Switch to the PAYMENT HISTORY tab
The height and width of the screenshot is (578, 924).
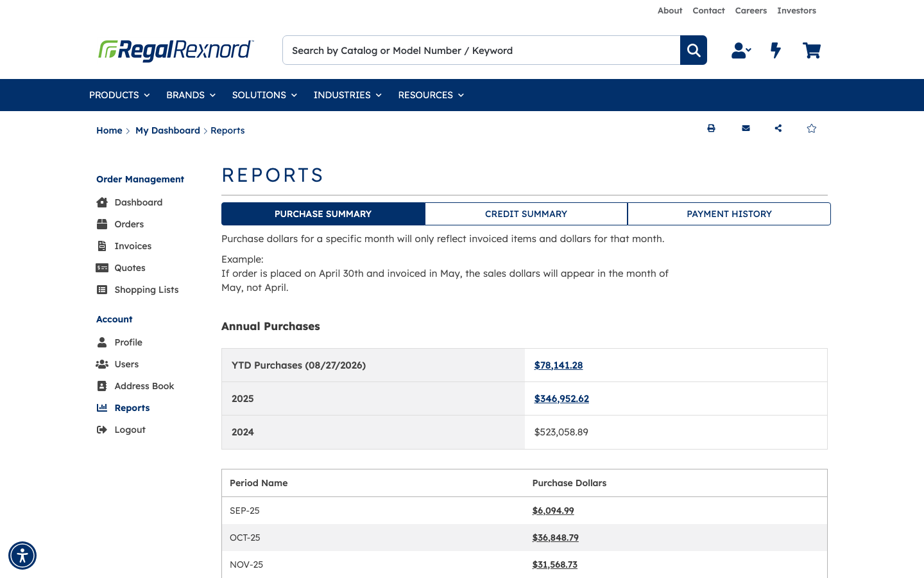click(x=729, y=214)
